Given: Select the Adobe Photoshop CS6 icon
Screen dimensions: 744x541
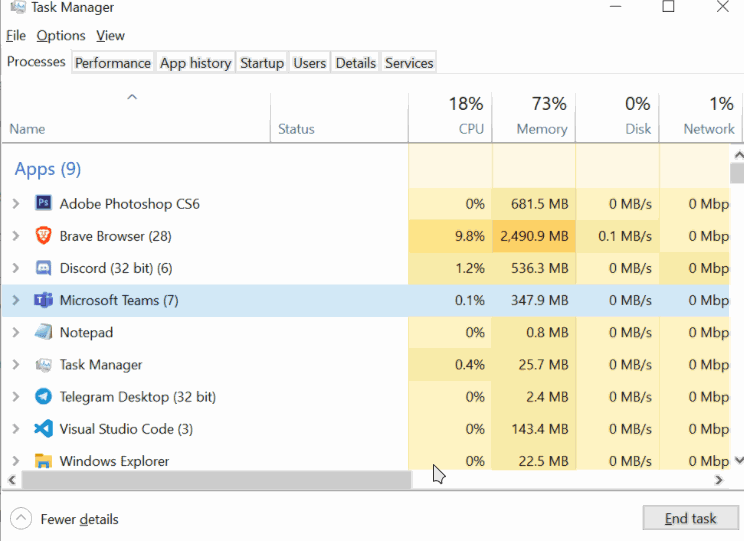Looking at the screenshot, I should pyautogui.click(x=43, y=203).
